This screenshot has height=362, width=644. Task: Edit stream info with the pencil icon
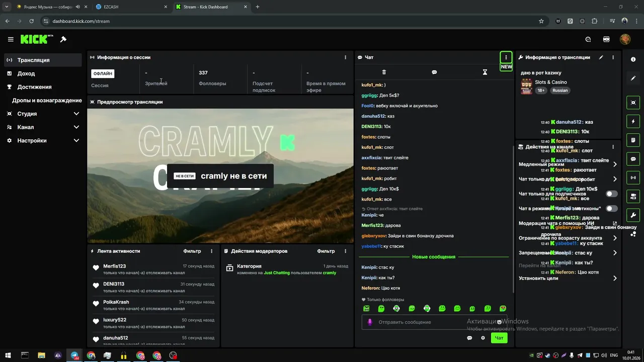[601, 57]
